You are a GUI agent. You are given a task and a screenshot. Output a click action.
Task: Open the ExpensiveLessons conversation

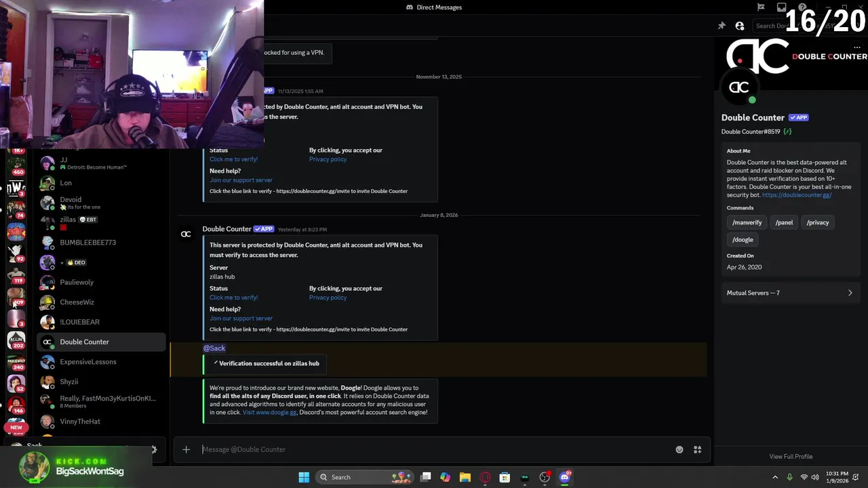[x=100, y=362]
